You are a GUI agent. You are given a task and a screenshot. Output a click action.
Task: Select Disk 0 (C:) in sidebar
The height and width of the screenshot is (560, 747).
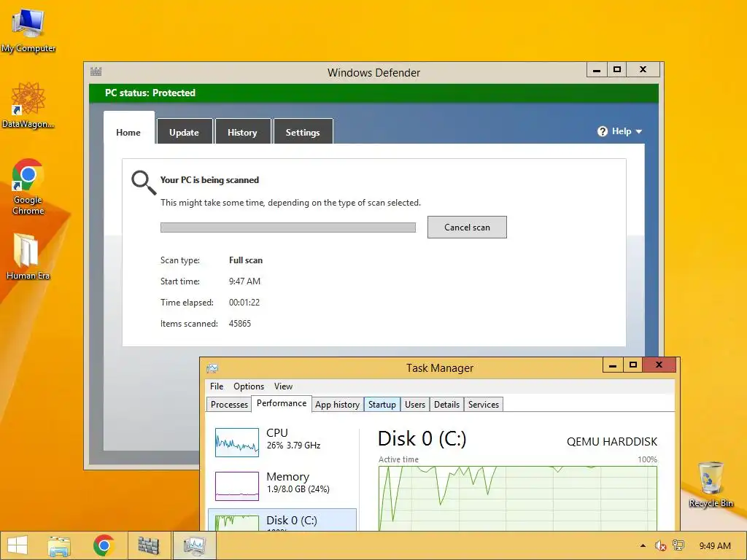(282, 520)
